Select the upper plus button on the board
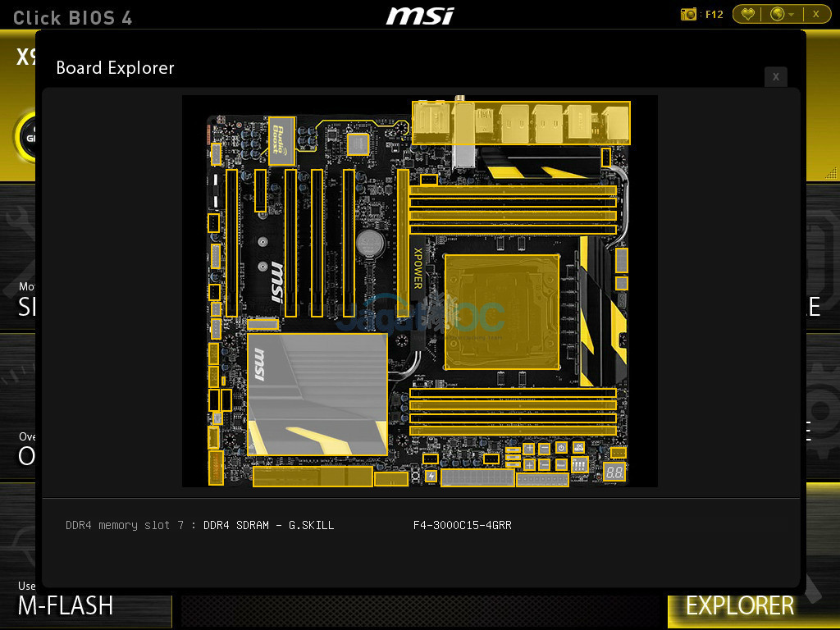 coord(529,449)
